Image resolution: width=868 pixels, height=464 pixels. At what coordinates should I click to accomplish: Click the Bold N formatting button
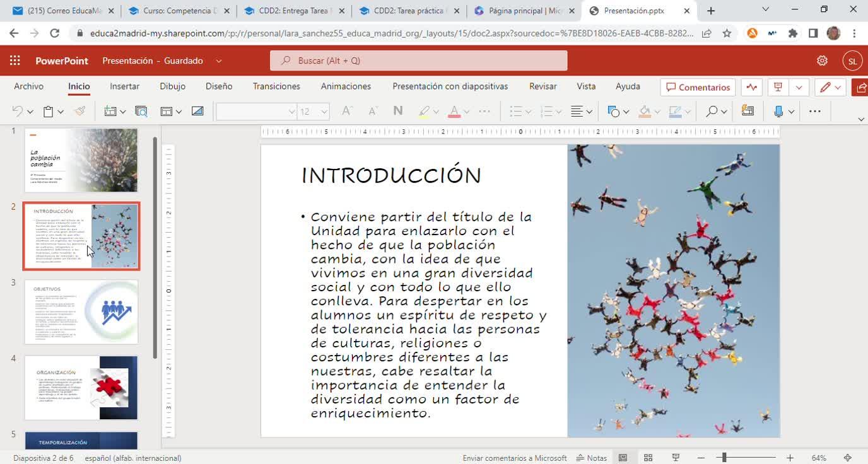coord(397,112)
